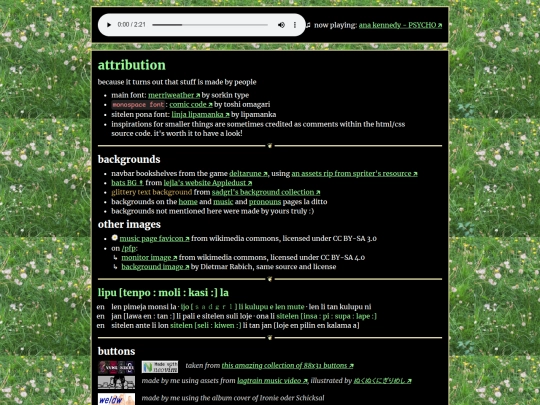540x405 pixels.
Task: Open sitelen insa pi supa lape link
Action: point(326,316)
